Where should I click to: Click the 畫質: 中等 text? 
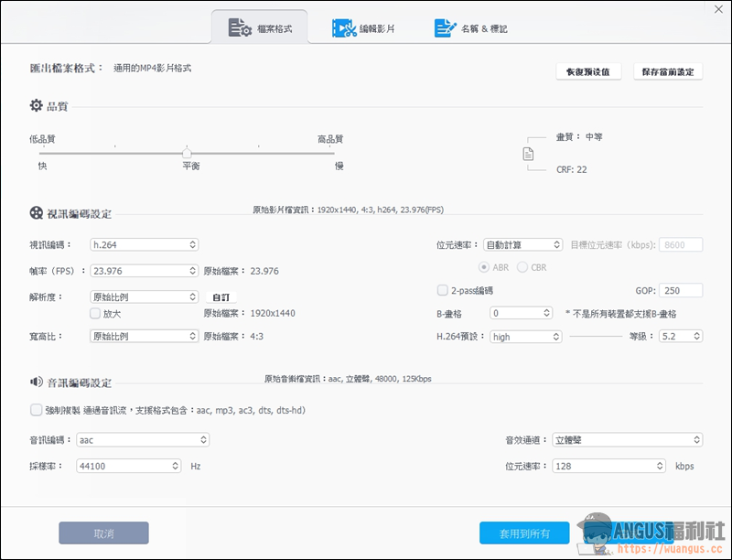pos(579,137)
